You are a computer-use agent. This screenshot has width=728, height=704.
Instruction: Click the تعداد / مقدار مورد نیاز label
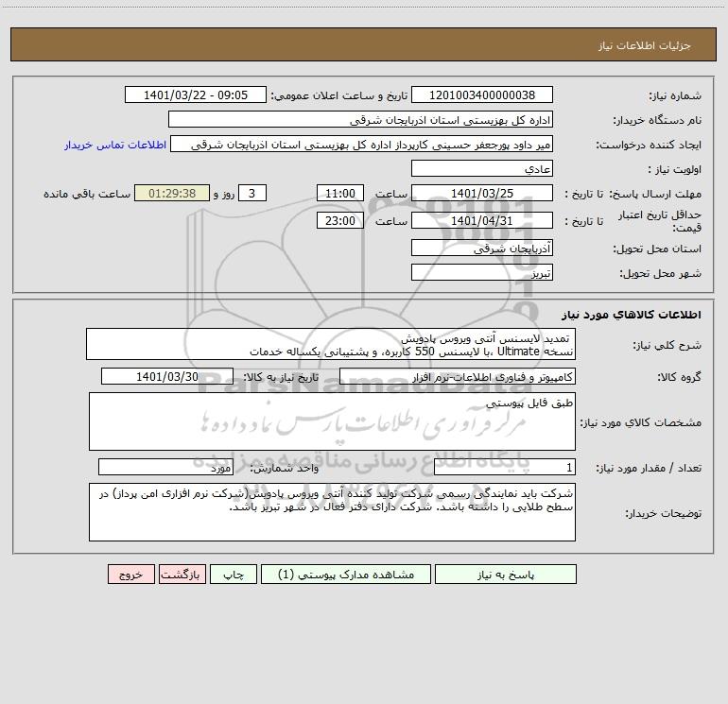tap(649, 469)
